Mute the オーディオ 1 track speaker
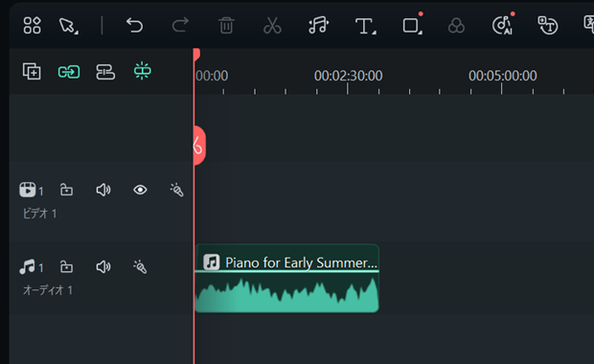Image resolution: width=594 pixels, height=364 pixels. click(x=103, y=267)
